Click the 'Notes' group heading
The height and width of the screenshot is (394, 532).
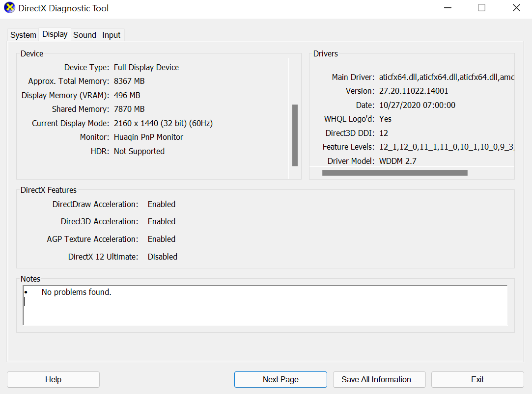(30, 279)
